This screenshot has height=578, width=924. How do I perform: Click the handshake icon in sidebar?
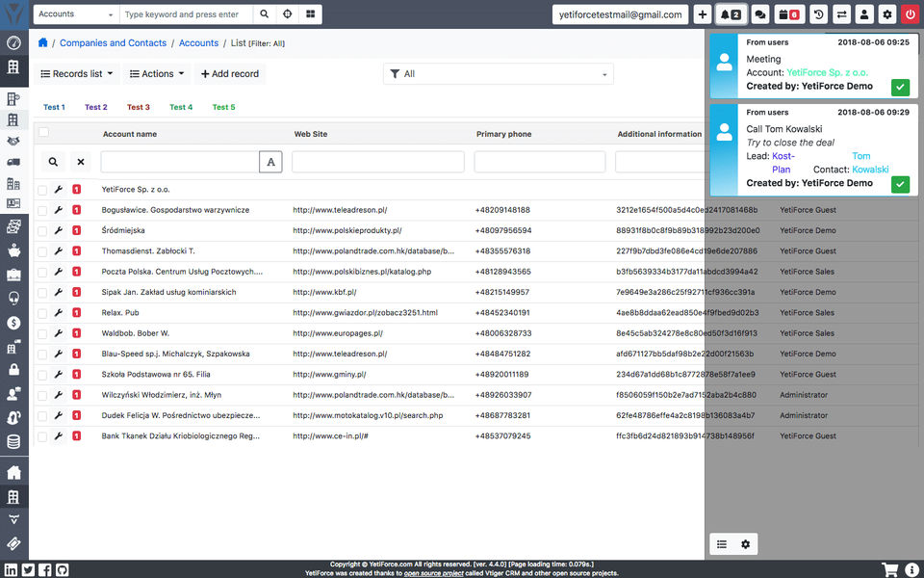click(x=13, y=141)
